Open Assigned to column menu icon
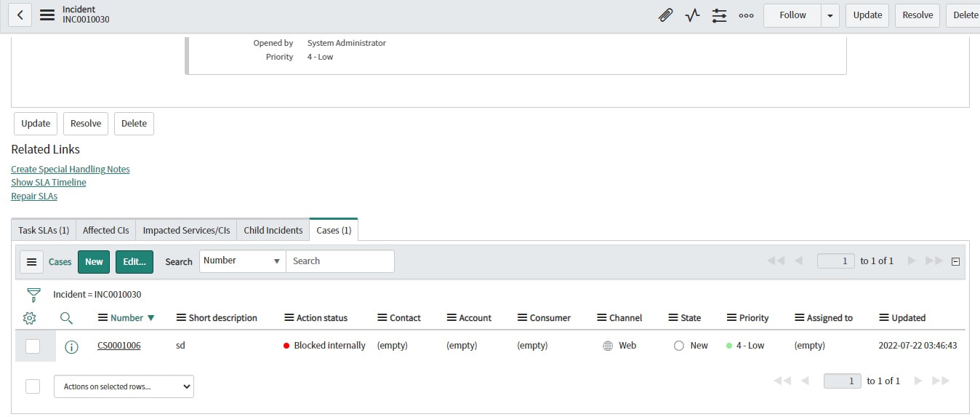The image size is (980, 417). click(x=800, y=318)
